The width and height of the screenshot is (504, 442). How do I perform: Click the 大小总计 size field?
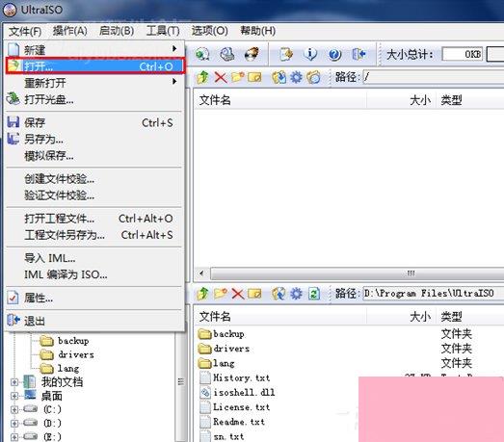(x=463, y=54)
